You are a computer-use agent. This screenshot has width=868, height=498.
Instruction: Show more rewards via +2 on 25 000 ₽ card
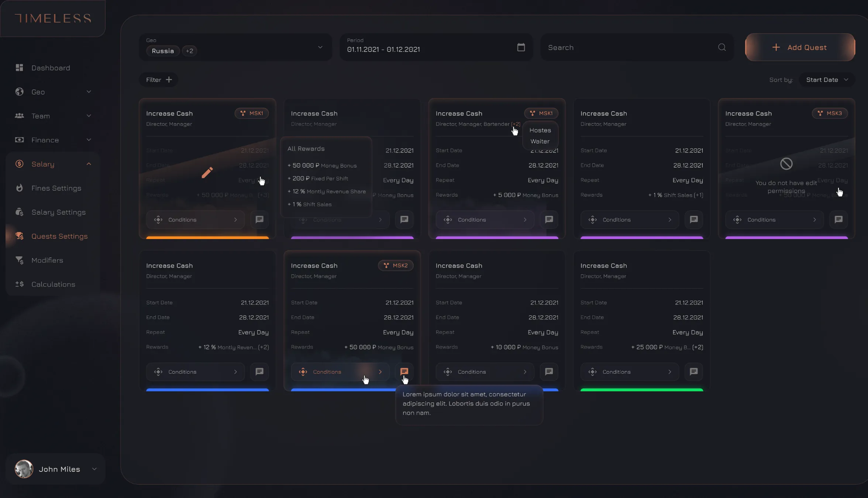click(x=698, y=347)
